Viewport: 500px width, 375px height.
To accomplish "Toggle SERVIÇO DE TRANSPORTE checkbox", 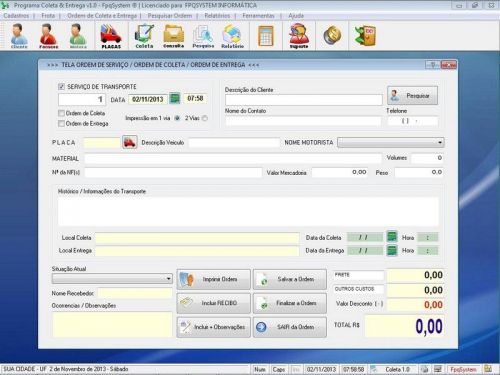I will pos(61,87).
